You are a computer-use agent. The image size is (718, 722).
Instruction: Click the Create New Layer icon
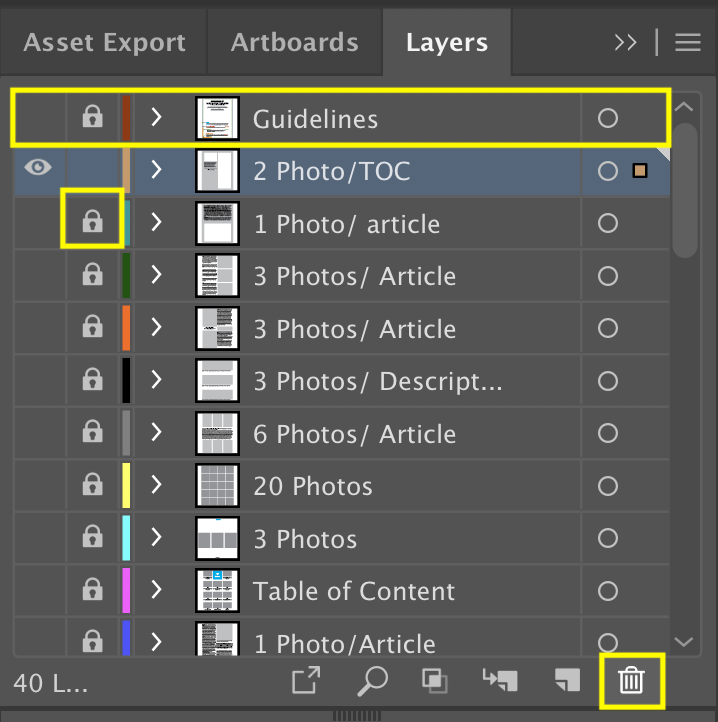click(x=567, y=681)
